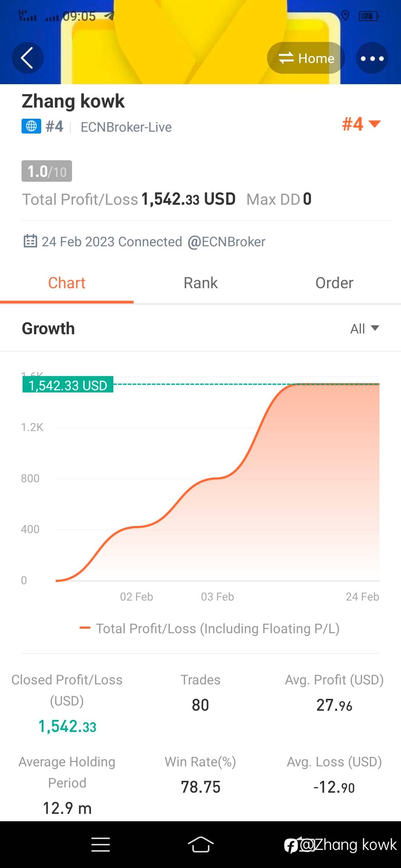Switch to the Rank tab
401x868 pixels.
click(x=200, y=283)
